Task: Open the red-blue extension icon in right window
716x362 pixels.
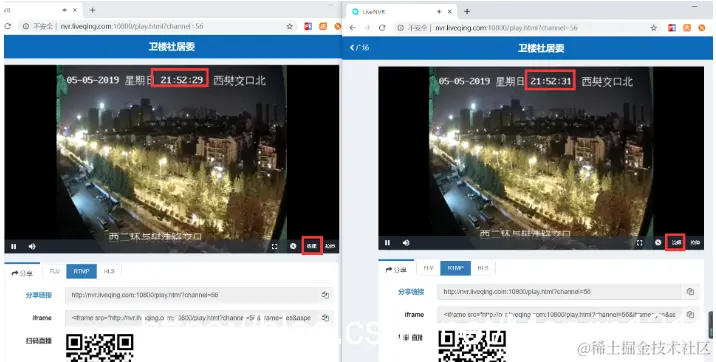Action: [x=672, y=28]
